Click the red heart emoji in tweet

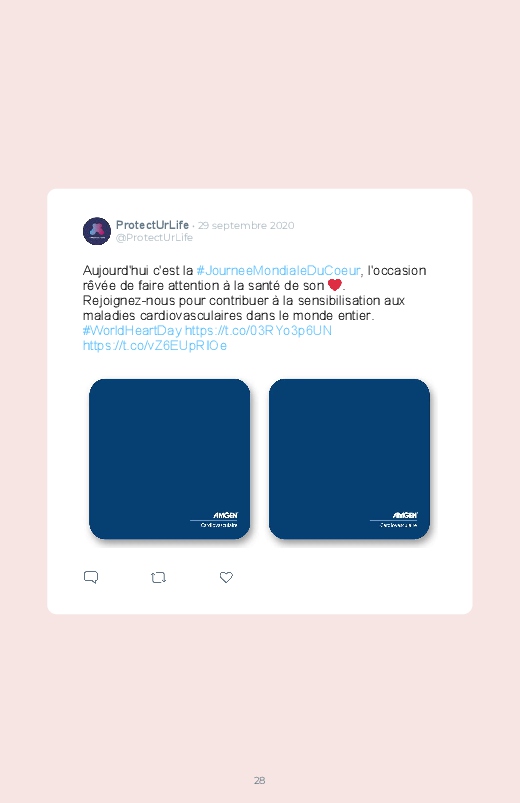point(335,285)
